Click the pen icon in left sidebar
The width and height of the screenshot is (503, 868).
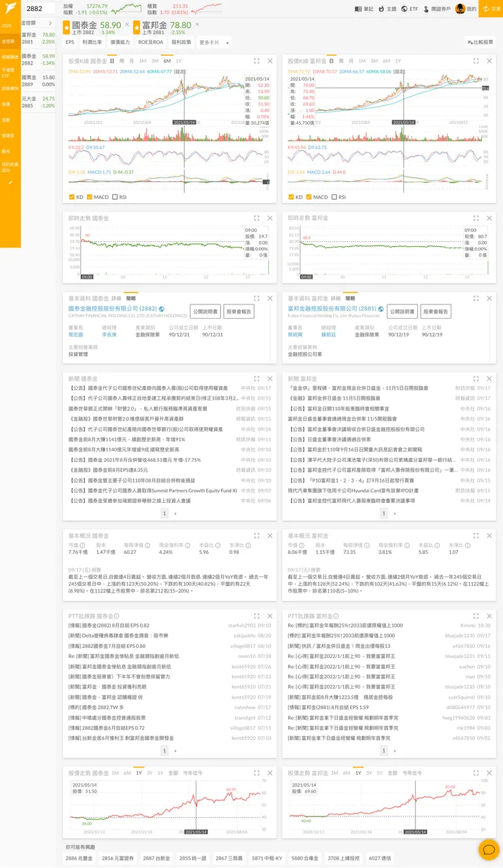(9, 181)
